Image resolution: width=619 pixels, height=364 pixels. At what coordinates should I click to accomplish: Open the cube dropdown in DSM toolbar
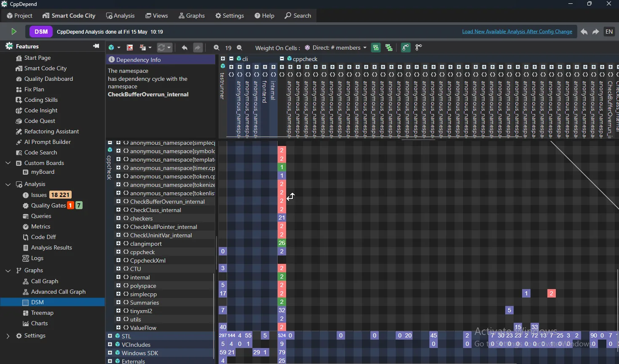[114, 48]
